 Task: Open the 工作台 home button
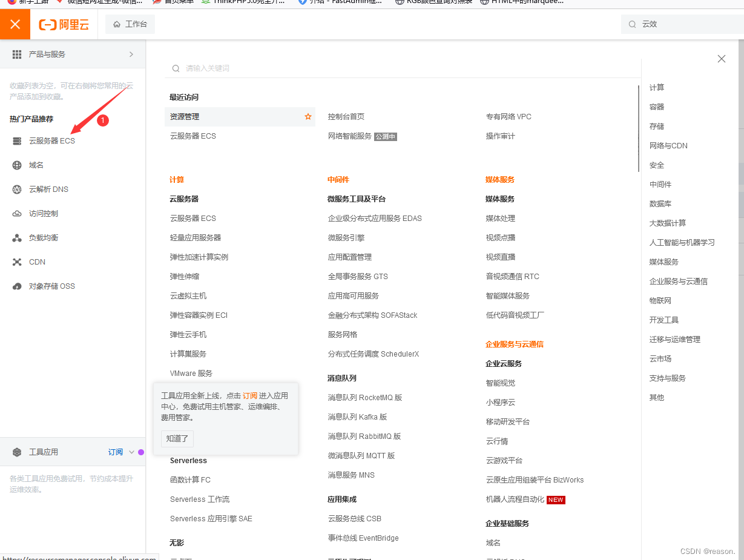pos(130,24)
